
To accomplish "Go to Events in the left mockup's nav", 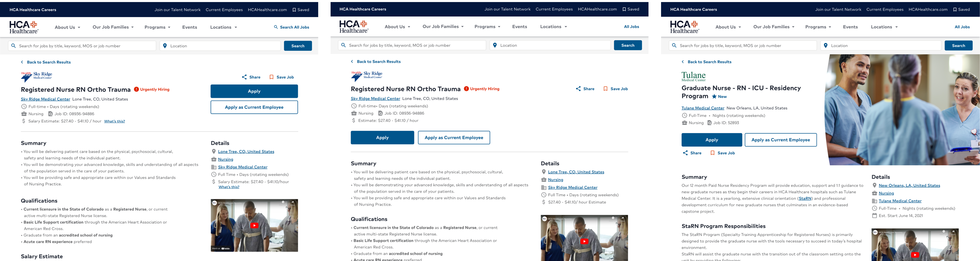I will pyautogui.click(x=189, y=27).
